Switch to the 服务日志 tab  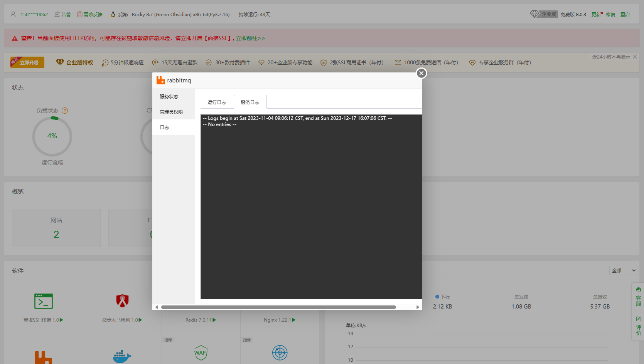250,102
